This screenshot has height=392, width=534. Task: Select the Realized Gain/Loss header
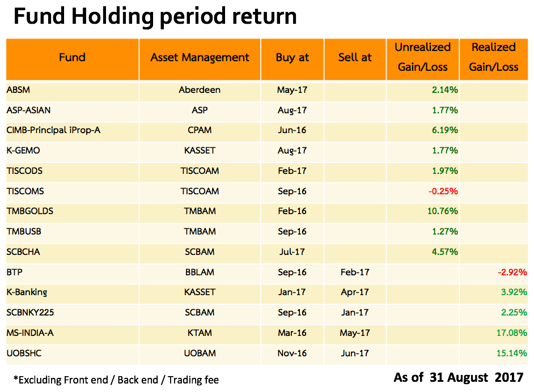tap(494, 57)
